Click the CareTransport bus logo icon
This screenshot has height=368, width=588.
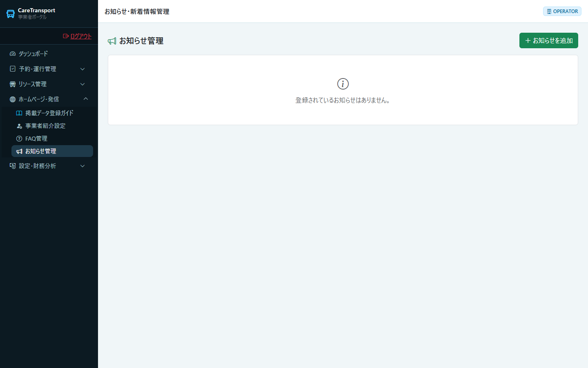pyautogui.click(x=11, y=14)
